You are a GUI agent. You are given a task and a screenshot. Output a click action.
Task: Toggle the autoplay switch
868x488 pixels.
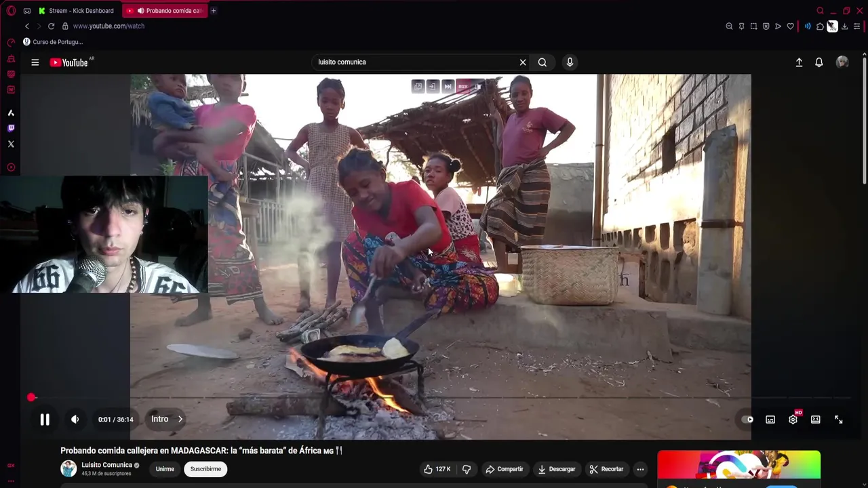click(x=747, y=420)
